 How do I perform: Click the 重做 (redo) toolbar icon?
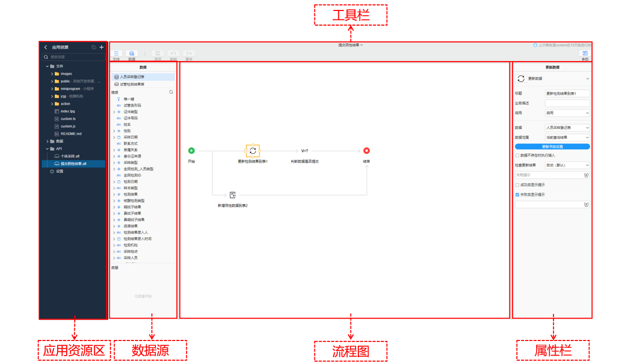(188, 53)
